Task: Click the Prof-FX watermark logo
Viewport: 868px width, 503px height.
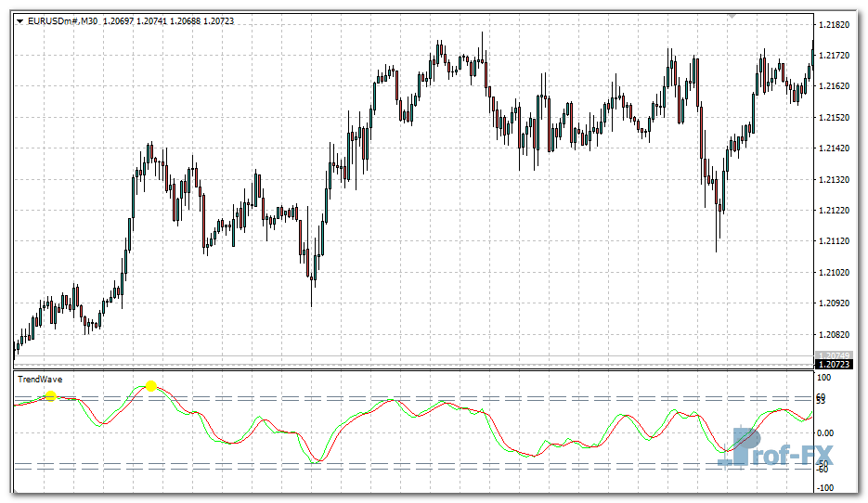Action: tap(783, 450)
